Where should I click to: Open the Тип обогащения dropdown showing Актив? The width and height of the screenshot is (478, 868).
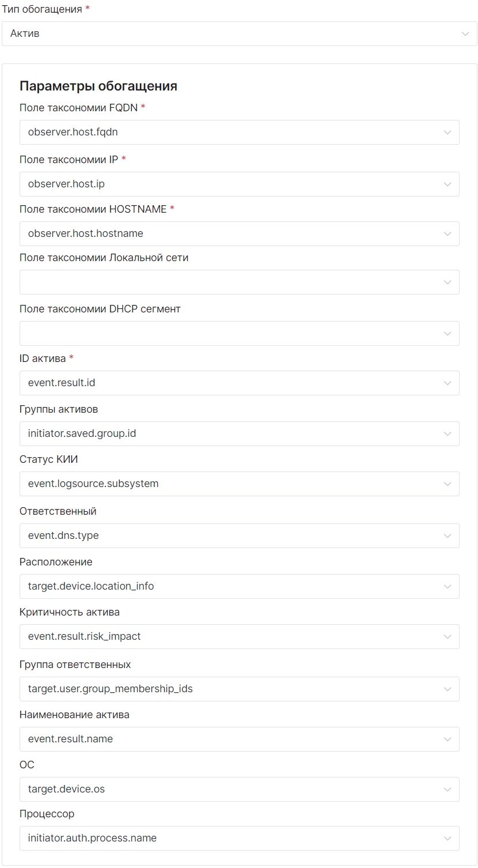[239, 34]
